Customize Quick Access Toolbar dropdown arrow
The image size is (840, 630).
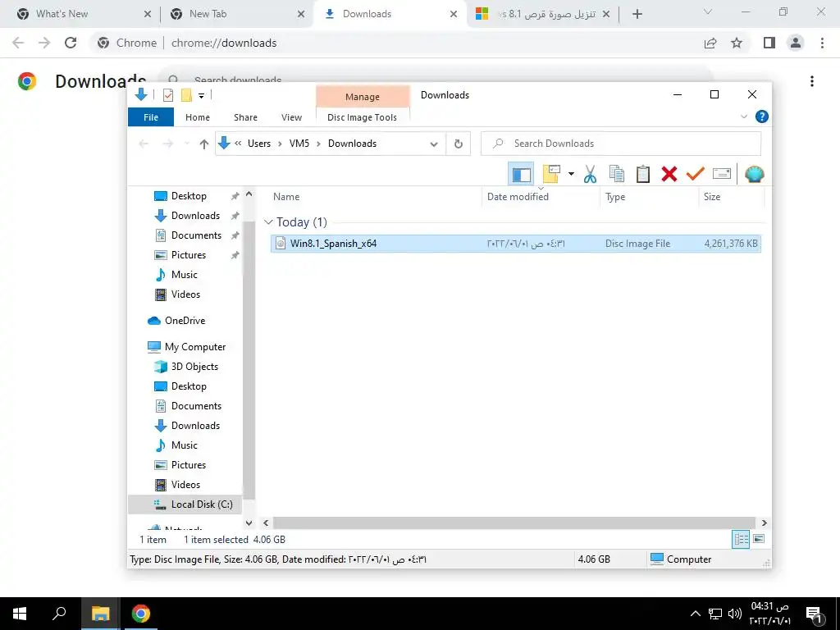(x=202, y=95)
